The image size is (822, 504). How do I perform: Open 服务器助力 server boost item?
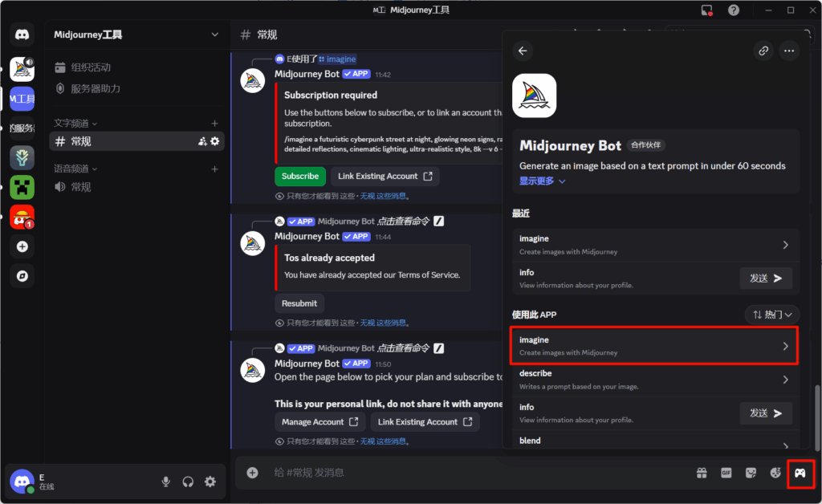pos(136,88)
